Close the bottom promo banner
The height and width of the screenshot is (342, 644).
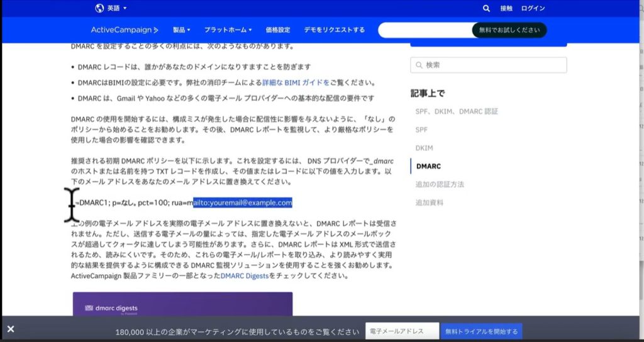click(11, 329)
